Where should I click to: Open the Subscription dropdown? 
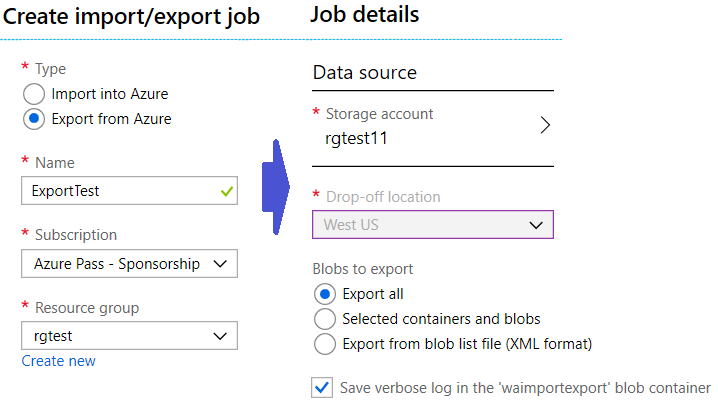(129, 264)
